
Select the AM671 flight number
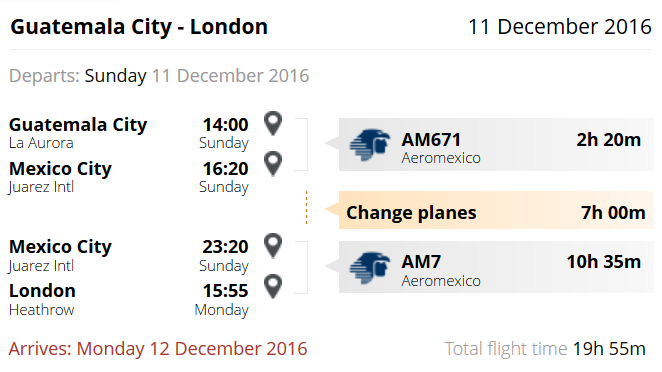click(x=431, y=140)
